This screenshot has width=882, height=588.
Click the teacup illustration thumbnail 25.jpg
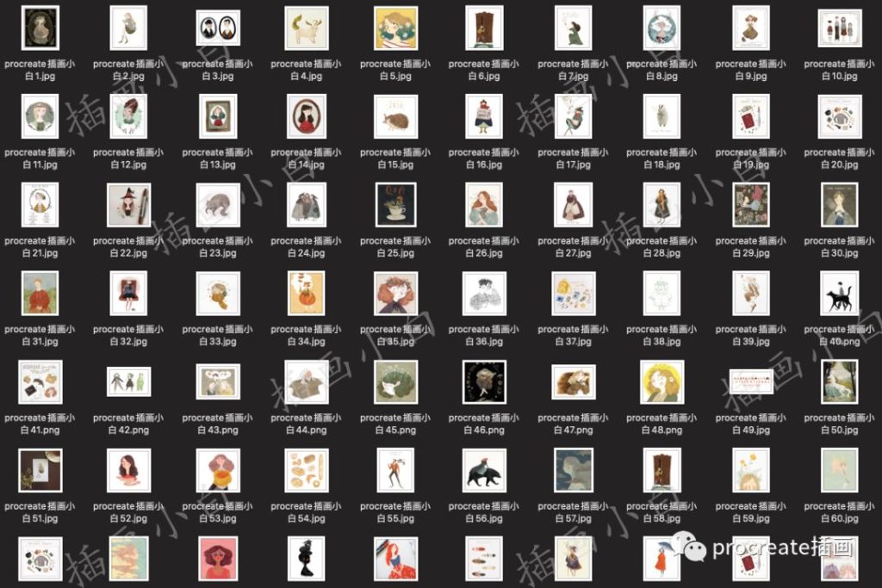[x=395, y=205]
